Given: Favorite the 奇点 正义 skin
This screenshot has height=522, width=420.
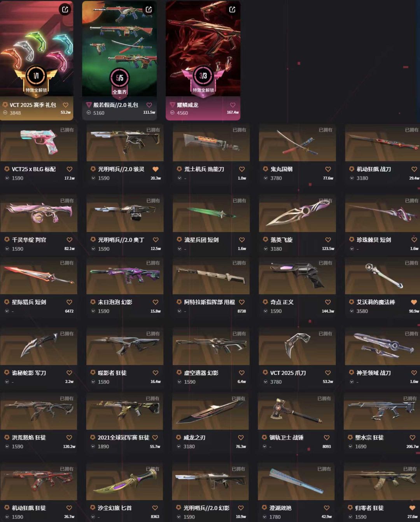Looking at the screenshot, I should 328,302.
